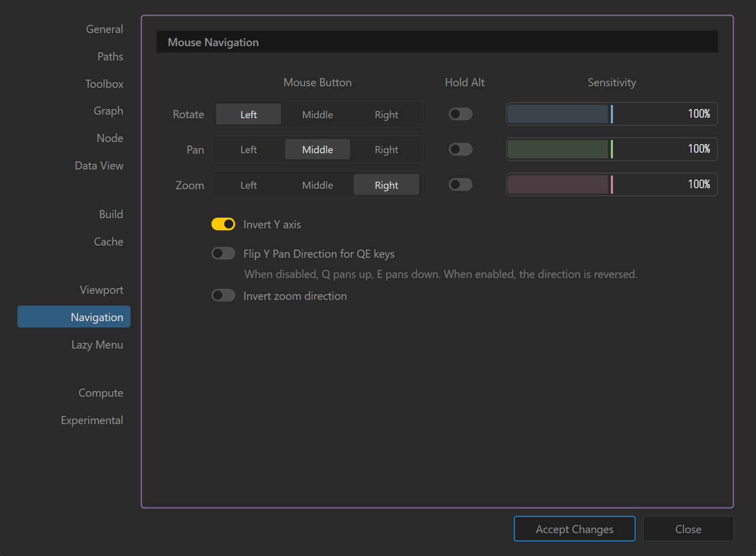Select Left mouse button for Zoom

pyautogui.click(x=248, y=185)
